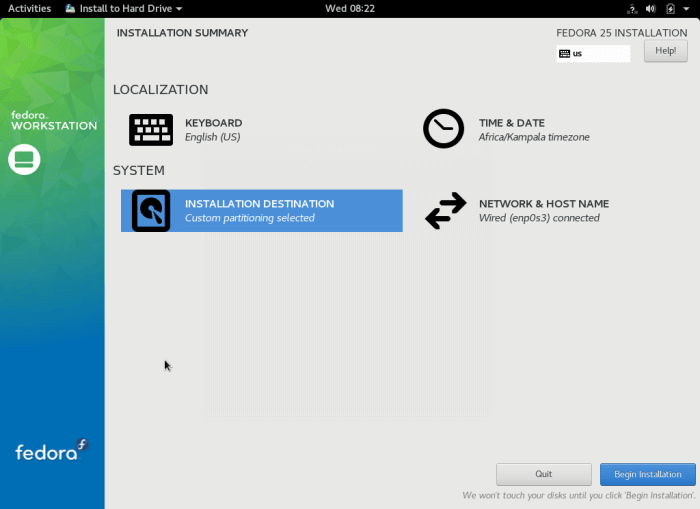Screen dimensions: 700x509
Task: Click the Network & Host Name arrows icon
Action: (445, 211)
